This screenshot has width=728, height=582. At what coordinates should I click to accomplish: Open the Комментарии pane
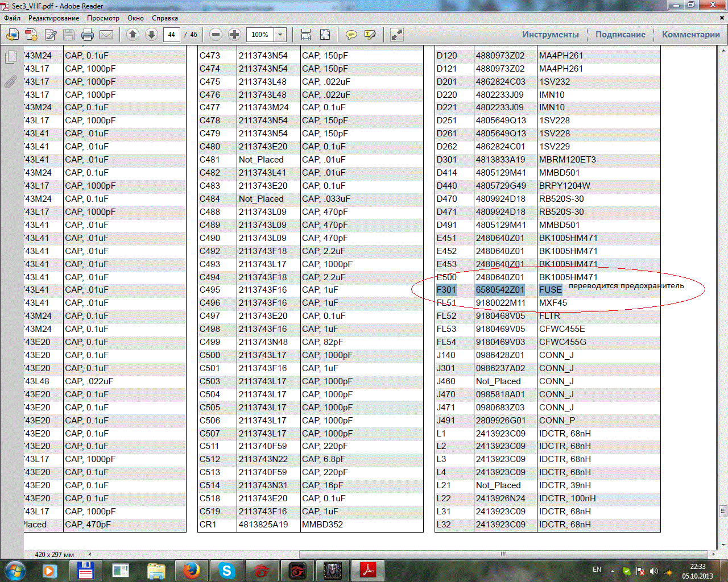tap(690, 35)
